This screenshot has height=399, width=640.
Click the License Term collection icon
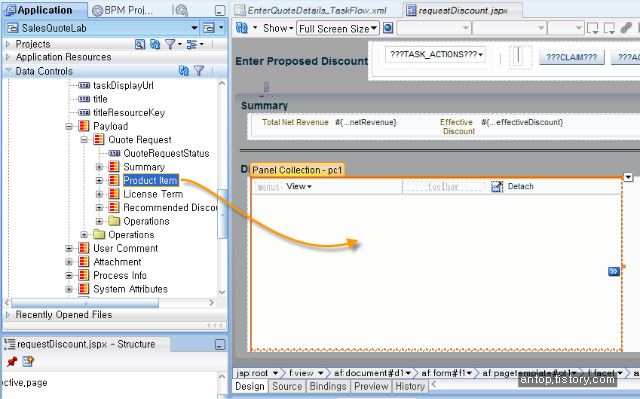114,194
